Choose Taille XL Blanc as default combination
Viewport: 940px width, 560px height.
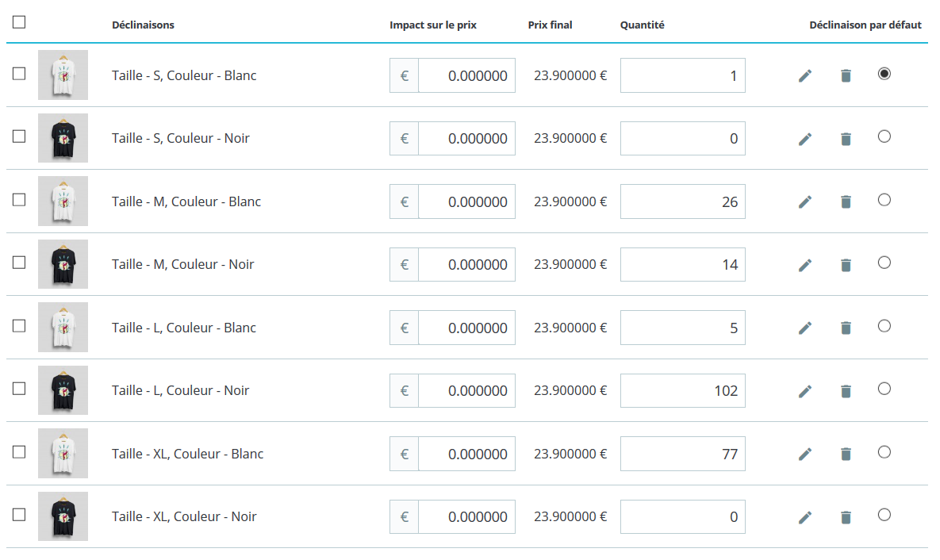pos(884,452)
